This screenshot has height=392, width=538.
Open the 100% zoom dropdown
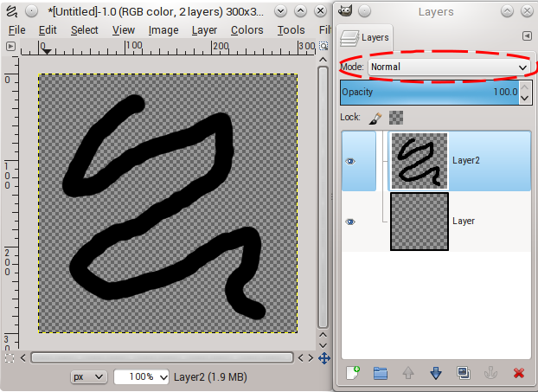[141, 377]
